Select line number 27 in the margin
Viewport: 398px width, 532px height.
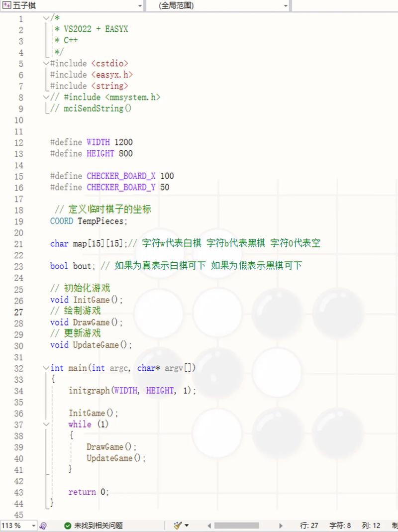[x=19, y=311]
